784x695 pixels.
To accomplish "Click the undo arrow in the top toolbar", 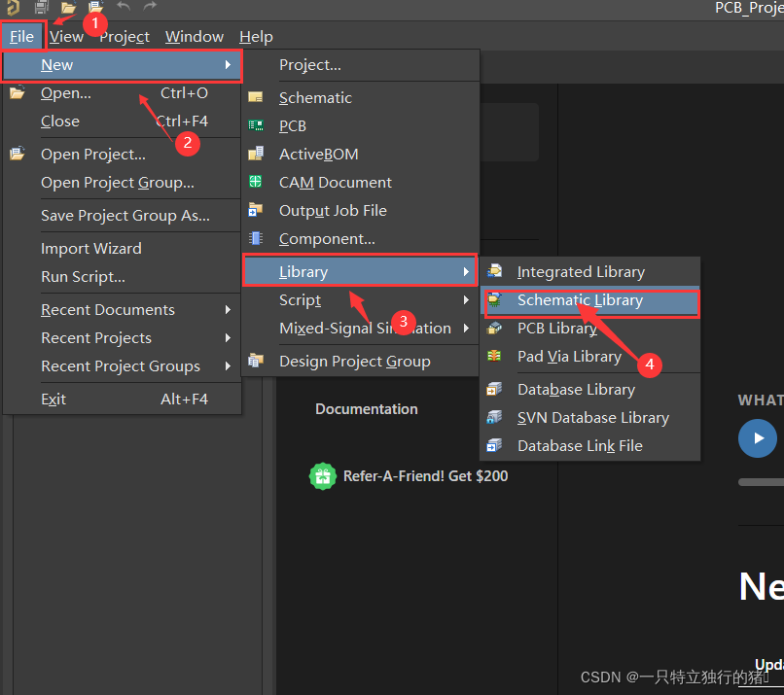I will coord(123,7).
